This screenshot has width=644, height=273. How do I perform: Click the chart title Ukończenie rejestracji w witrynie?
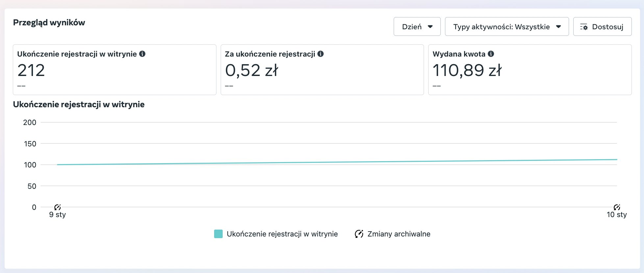79,105
